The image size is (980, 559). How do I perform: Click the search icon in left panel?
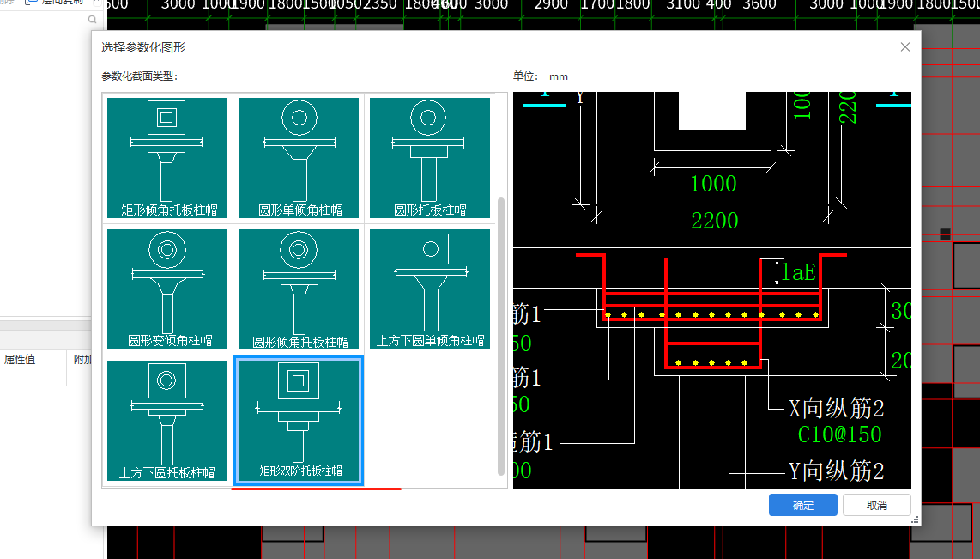92,20
